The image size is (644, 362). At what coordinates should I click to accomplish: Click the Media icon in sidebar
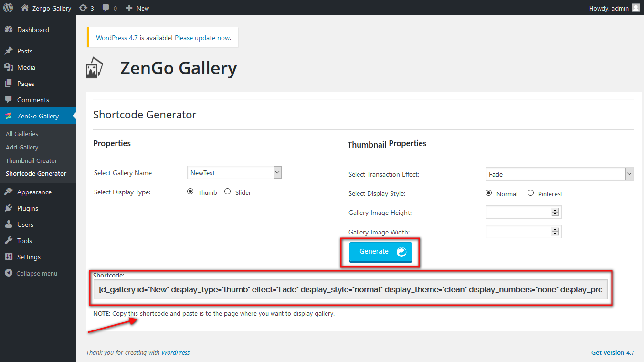point(9,67)
